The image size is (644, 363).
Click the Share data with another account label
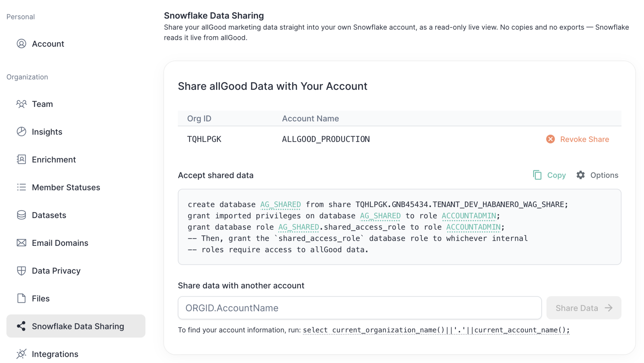(241, 285)
